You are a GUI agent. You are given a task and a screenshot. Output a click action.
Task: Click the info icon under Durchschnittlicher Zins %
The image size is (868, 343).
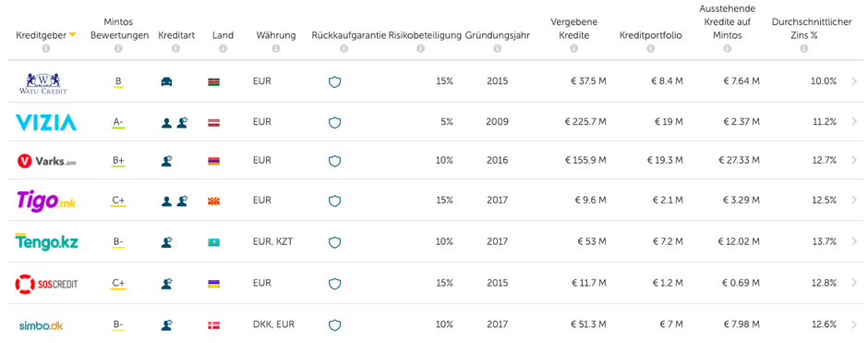coord(803,49)
